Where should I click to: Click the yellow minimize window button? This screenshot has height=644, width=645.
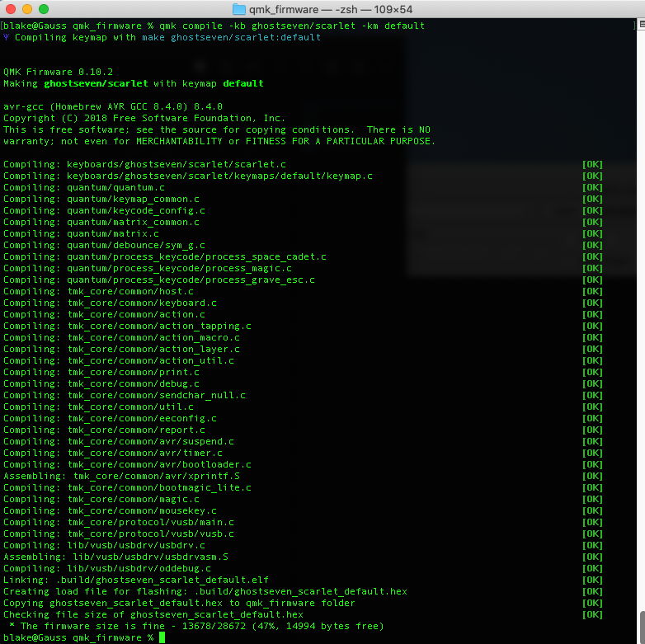point(27,9)
